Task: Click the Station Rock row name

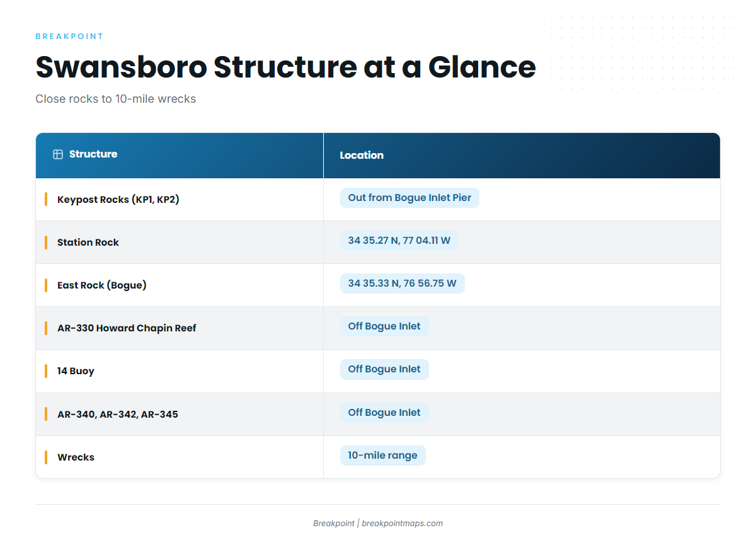Action: (x=88, y=243)
